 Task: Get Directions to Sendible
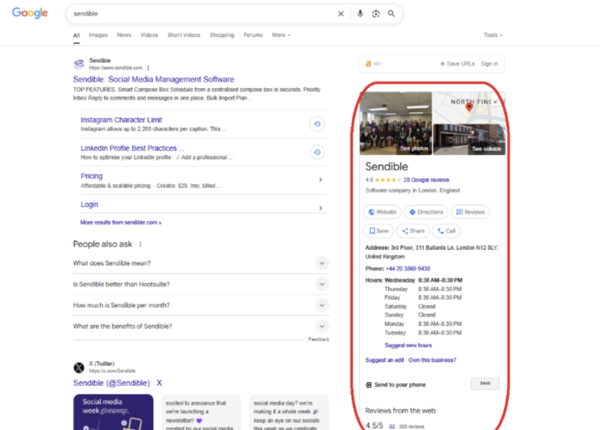point(426,212)
